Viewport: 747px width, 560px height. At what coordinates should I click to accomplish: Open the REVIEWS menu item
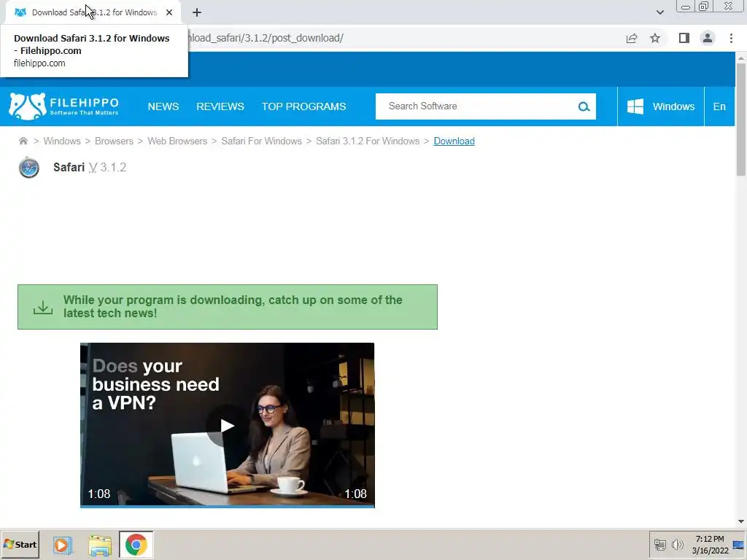[x=220, y=106]
